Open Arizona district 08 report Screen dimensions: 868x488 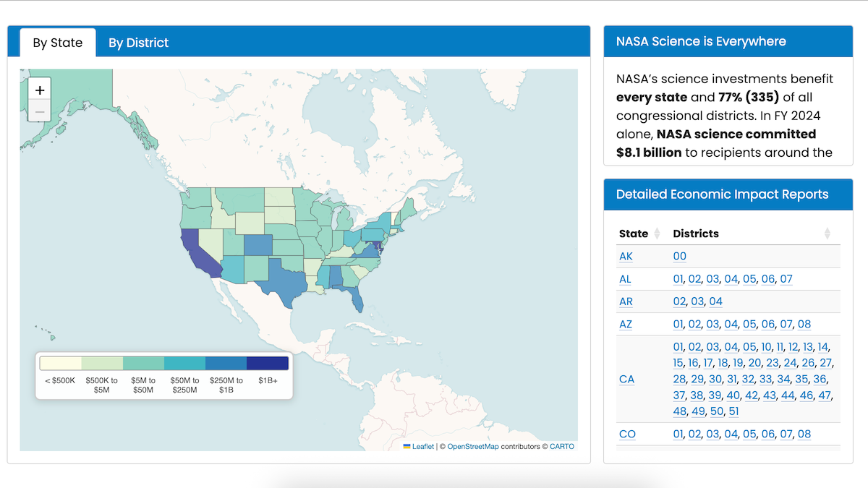[804, 324]
